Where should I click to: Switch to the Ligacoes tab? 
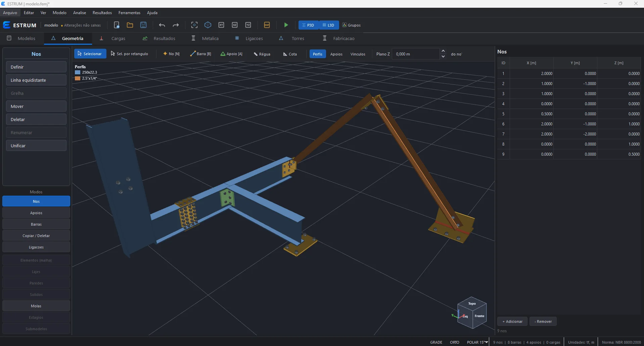pyautogui.click(x=249, y=38)
